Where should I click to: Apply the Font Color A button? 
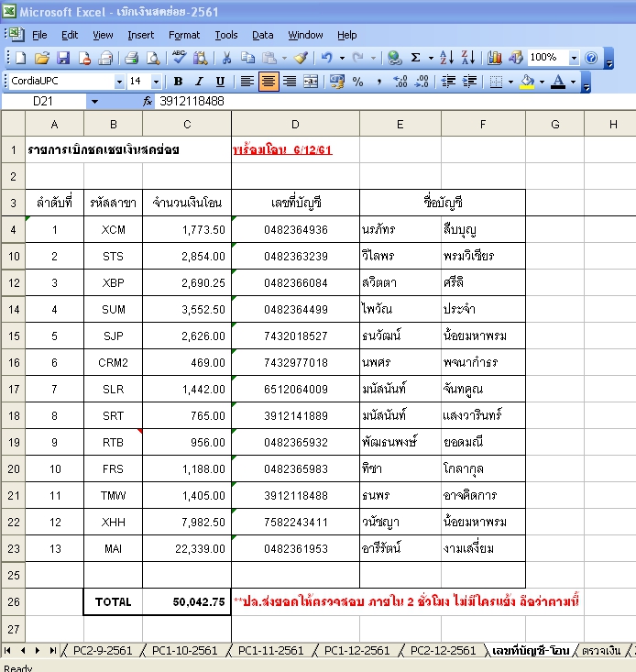click(x=558, y=82)
